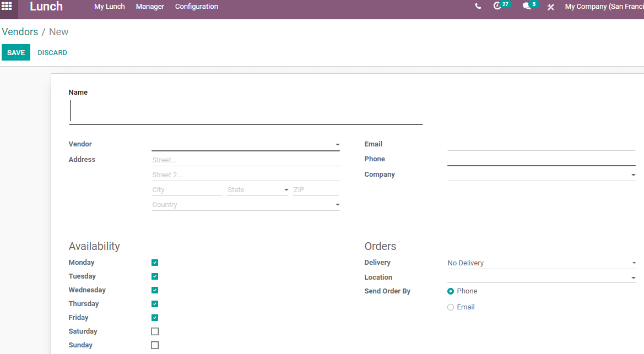Click the Street address field
644x354 pixels.
tap(246, 160)
